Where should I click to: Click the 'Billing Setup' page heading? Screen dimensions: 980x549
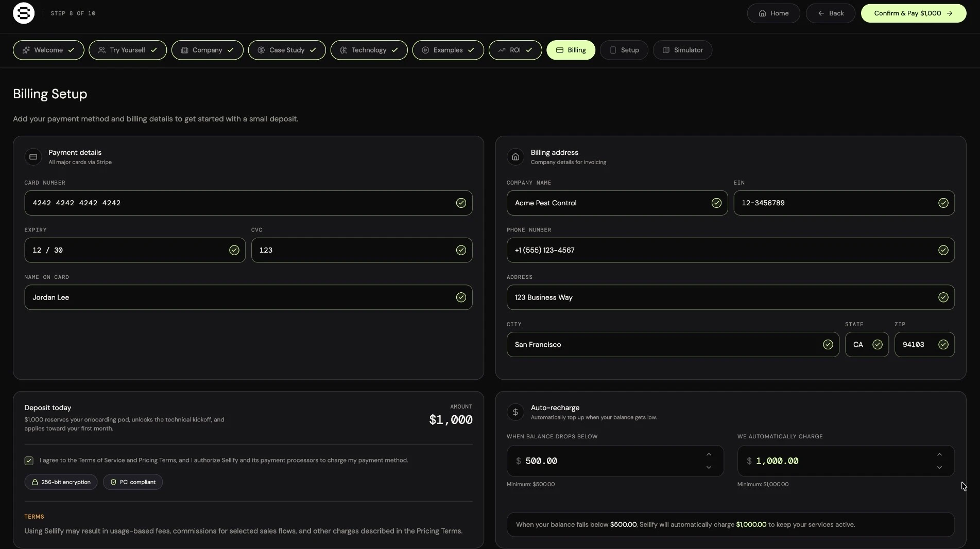click(x=50, y=94)
